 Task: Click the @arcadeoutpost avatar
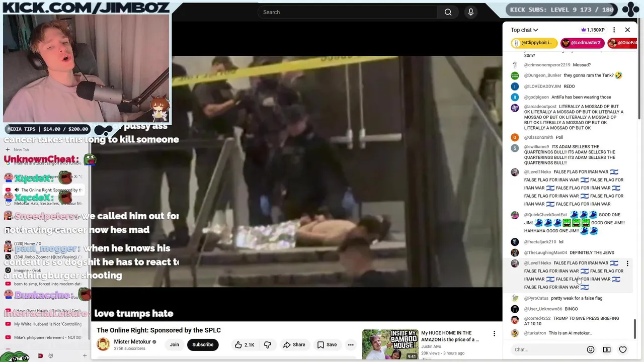515,108
